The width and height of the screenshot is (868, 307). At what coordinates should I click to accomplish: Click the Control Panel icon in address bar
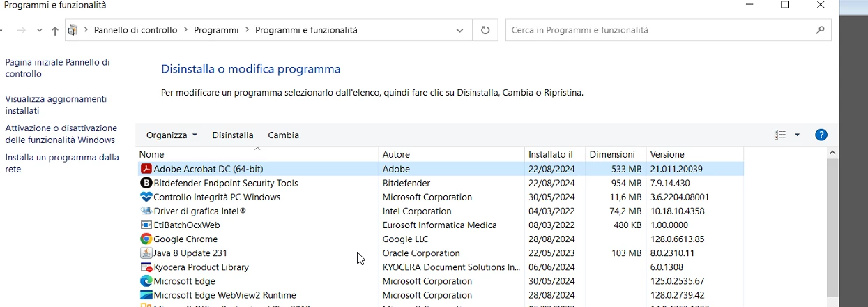tap(73, 30)
